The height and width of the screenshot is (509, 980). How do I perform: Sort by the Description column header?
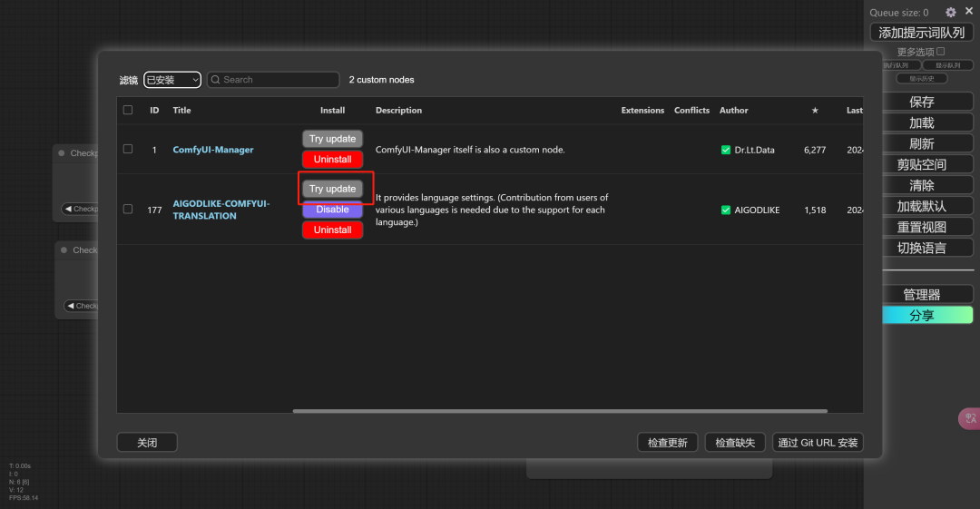[x=398, y=110]
